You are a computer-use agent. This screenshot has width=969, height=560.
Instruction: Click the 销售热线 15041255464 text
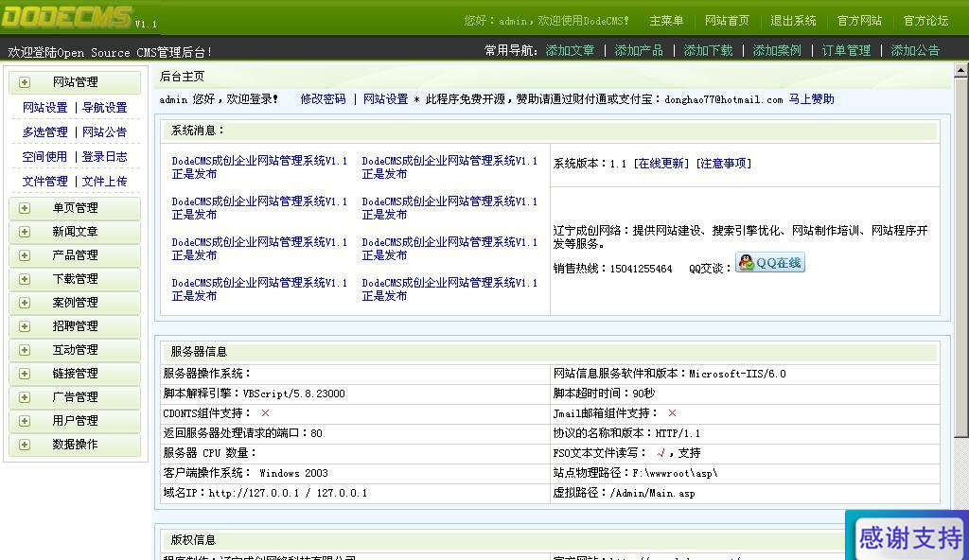pyautogui.click(x=612, y=269)
